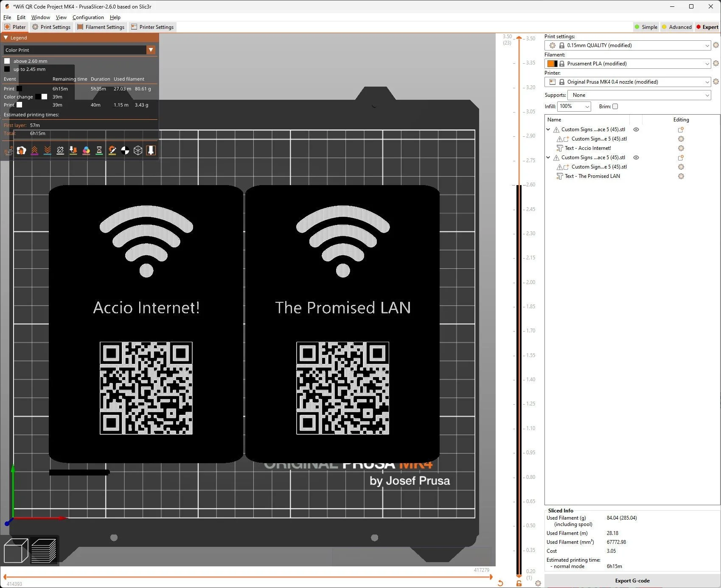Screen dimensions: 721x588
Task: Open the Help menu
Action: click(x=115, y=17)
